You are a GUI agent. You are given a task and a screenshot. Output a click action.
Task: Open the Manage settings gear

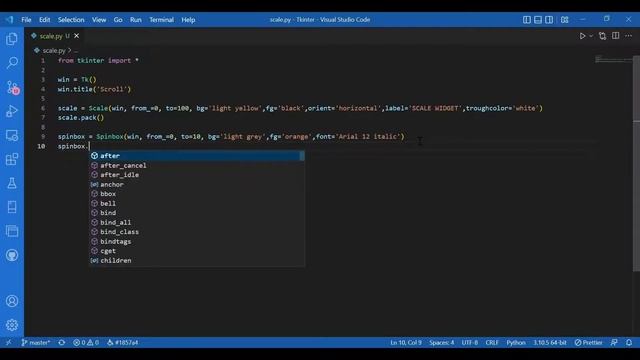coord(12,325)
